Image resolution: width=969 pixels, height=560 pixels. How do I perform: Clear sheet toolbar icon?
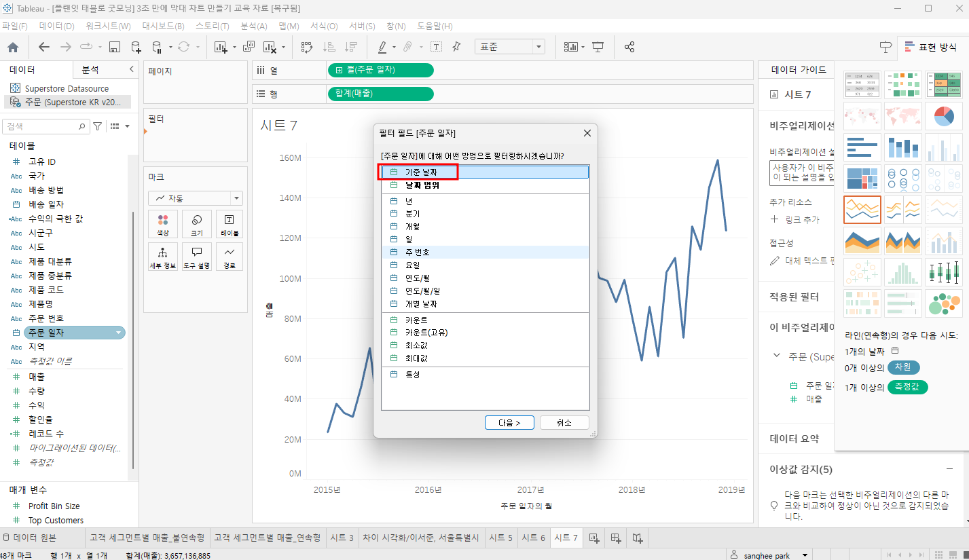tap(269, 47)
